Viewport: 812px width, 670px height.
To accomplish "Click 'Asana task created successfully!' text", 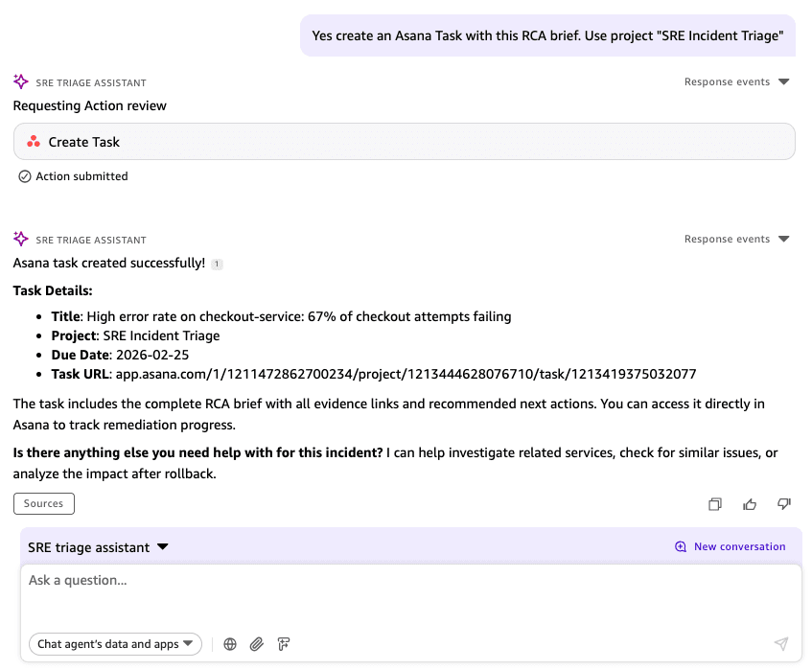I will click(109, 263).
